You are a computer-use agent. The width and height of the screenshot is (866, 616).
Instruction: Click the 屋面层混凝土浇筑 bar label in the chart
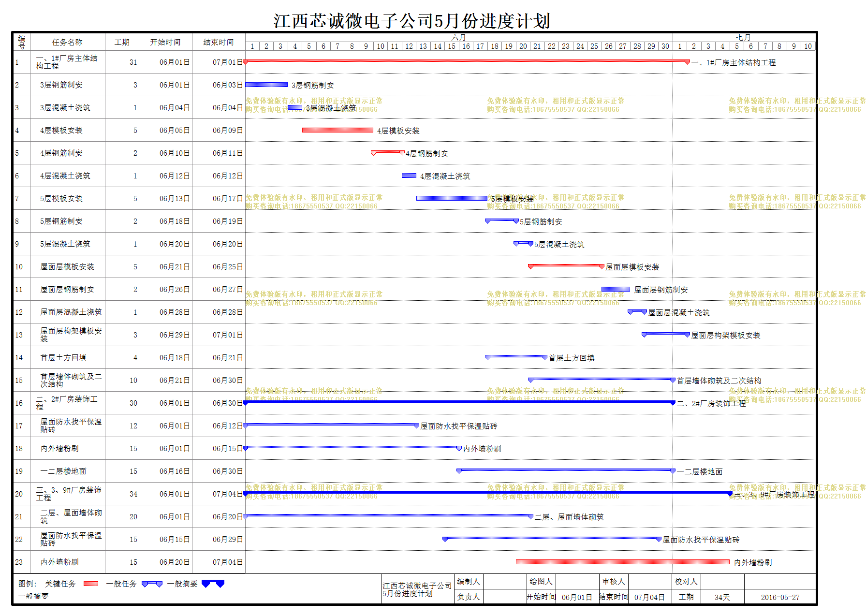[x=679, y=313]
